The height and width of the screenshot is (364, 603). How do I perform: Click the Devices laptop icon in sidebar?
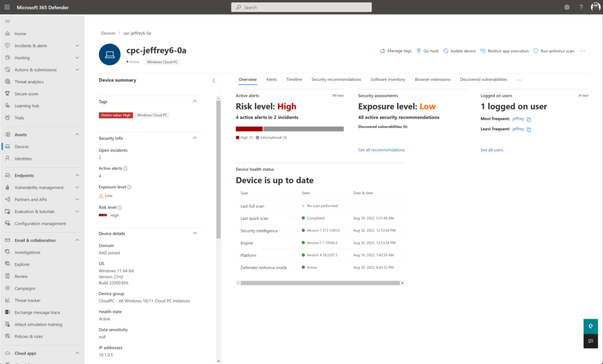click(7, 147)
